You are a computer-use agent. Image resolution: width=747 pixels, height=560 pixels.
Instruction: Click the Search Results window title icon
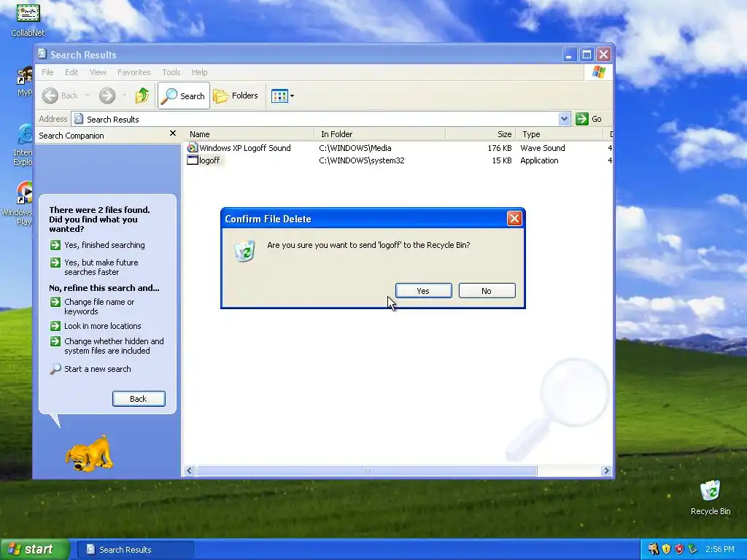pos(42,54)
